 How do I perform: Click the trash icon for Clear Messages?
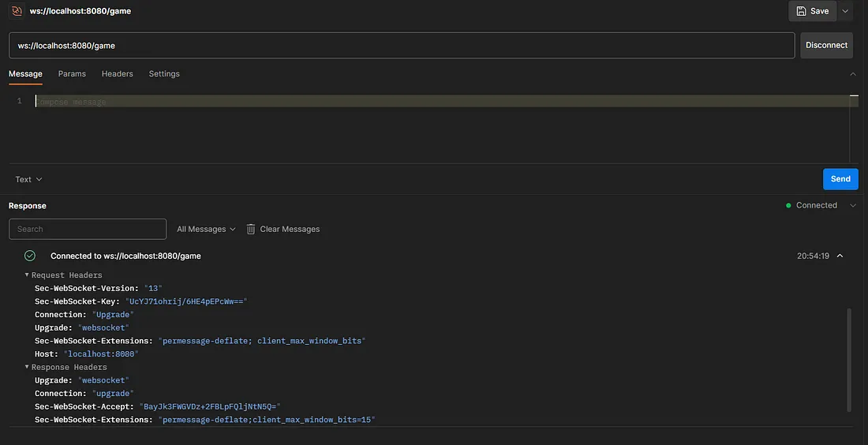[x=251, y=229]
